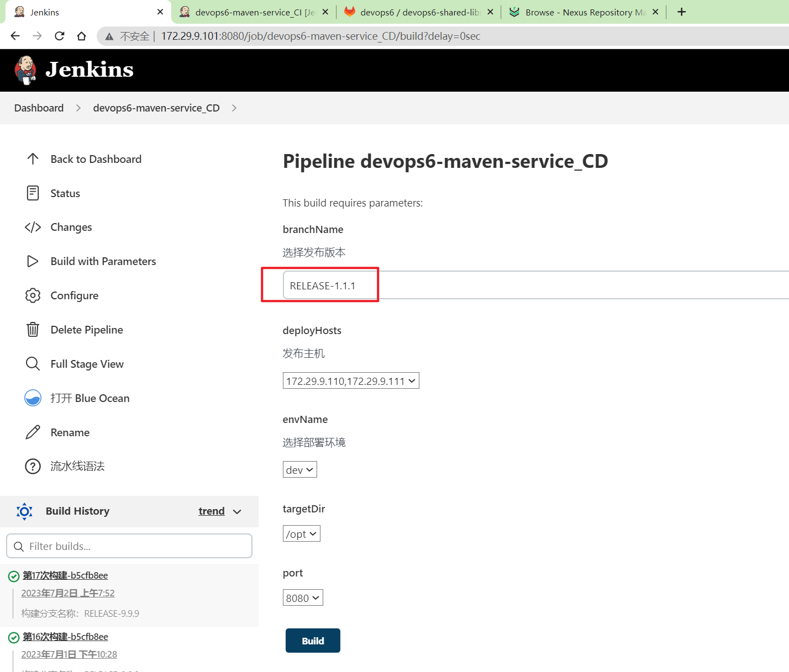
Task: Open Full Stage View menu item
Action: tap(87, 364)
